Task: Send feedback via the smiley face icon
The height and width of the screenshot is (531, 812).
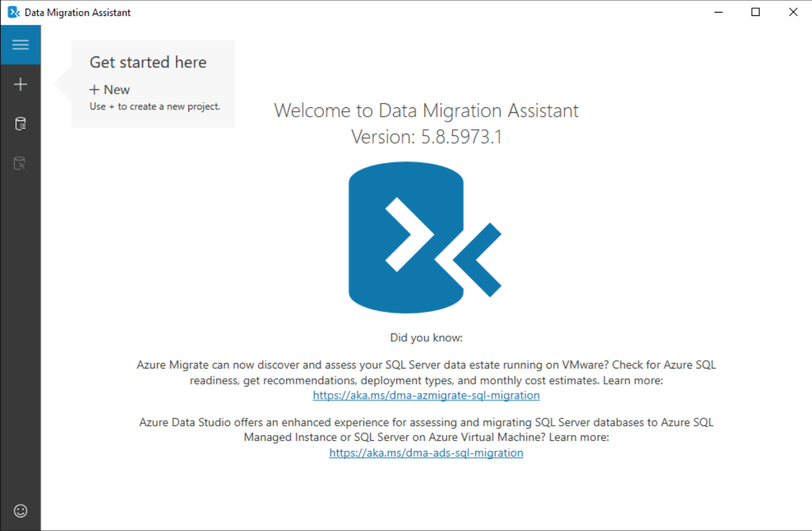Action: [20, 511]
